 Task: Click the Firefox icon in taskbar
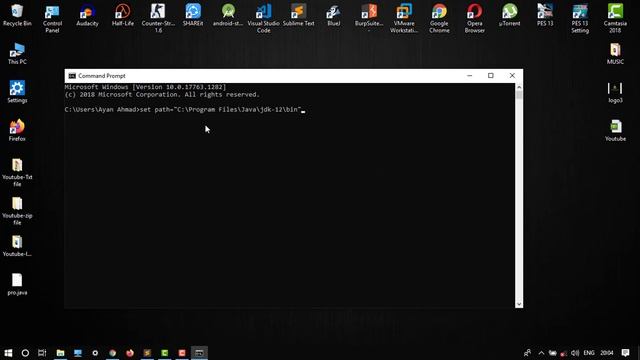tap(130, 353)
